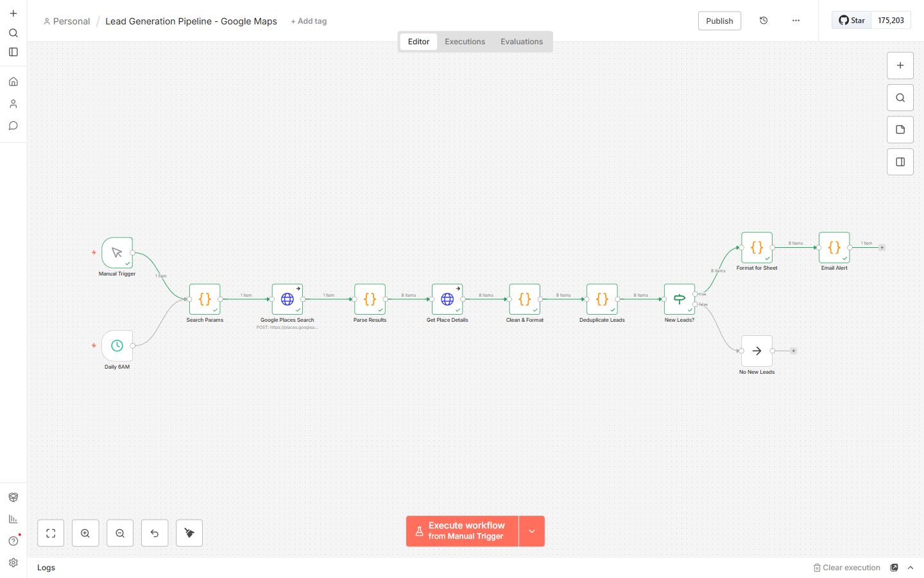The height and width of the screenshot is (578, 924).
Task: Switch to the Evaluations tab
Action: [x=521, y=41]
